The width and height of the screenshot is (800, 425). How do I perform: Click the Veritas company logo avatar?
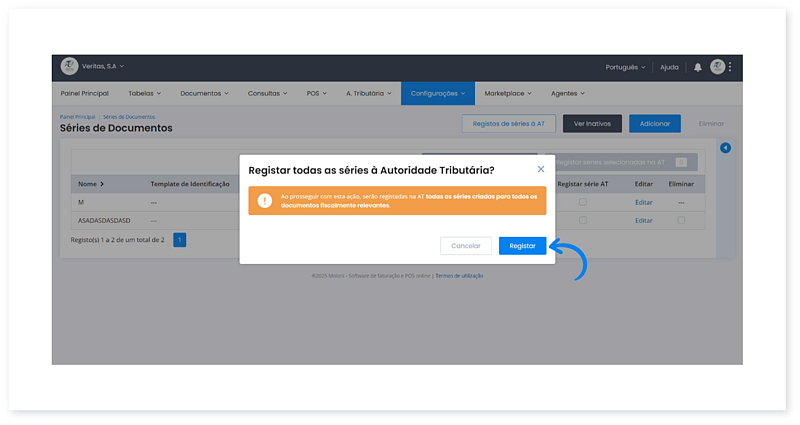point(69,66)
